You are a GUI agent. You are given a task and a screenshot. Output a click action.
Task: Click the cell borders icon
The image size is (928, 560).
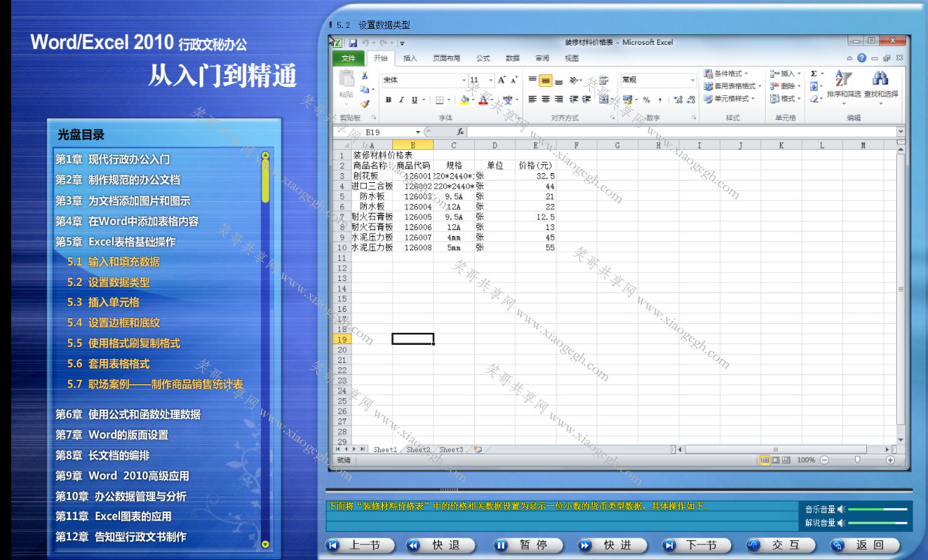(x=439, y=100)
